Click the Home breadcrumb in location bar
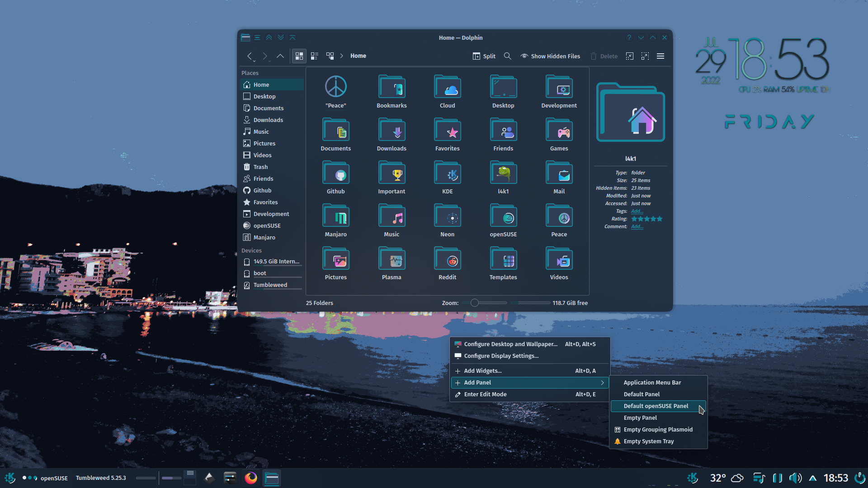This screenshot has width=868, height=488. (358, 56)
